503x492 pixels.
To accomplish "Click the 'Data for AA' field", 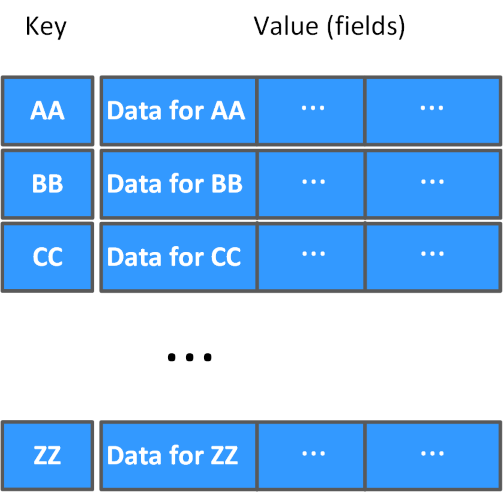I will coord(178,111).
